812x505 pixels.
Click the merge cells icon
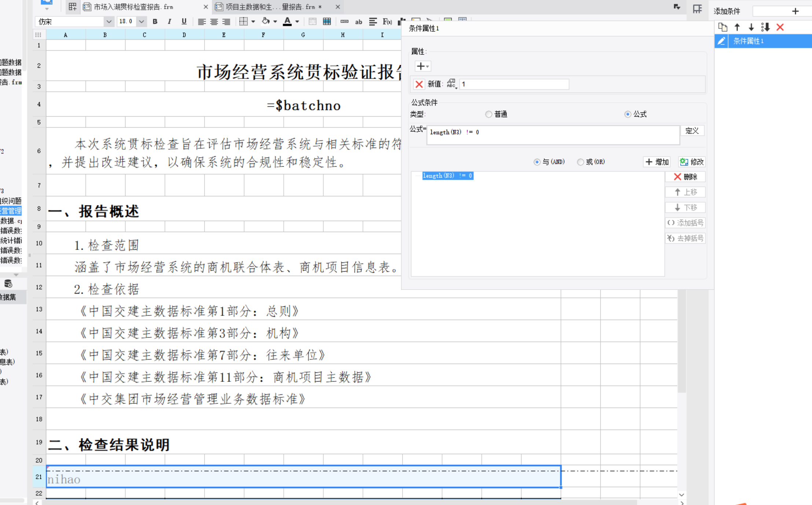(x=312, y=22)
